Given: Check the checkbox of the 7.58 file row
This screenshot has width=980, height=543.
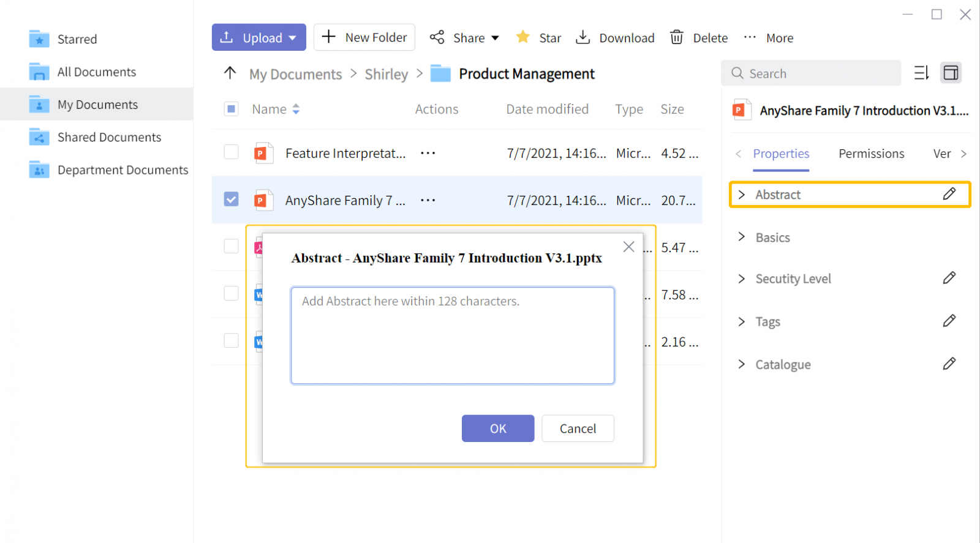Looking at the screenshot, I should tap(231, 293).
